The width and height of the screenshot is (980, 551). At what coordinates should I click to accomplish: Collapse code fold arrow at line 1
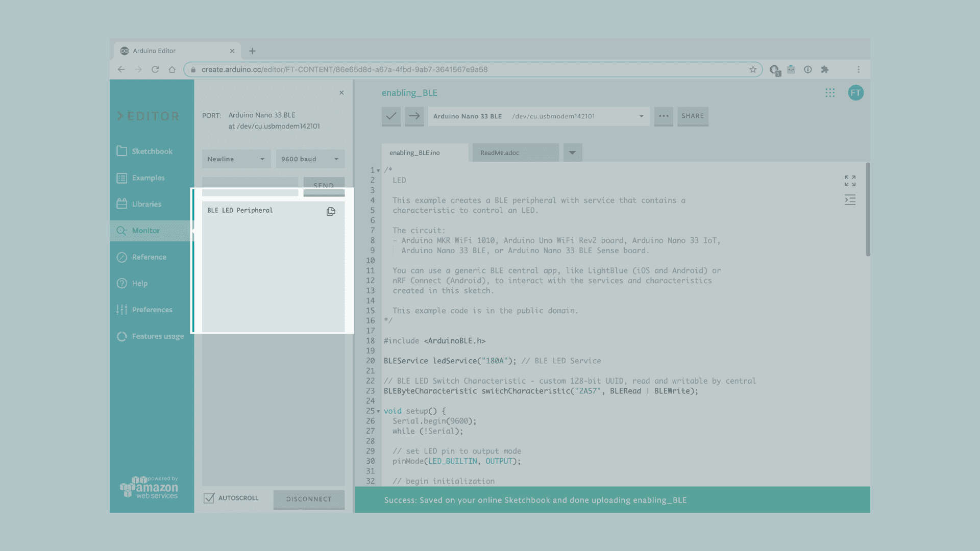[x=378, y=171]
